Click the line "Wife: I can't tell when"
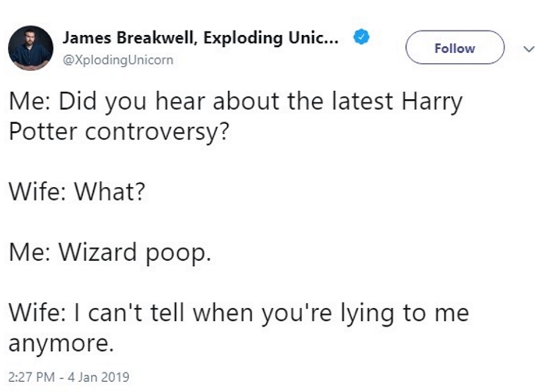The image size is (535, 392). click(x=238, y=313)
